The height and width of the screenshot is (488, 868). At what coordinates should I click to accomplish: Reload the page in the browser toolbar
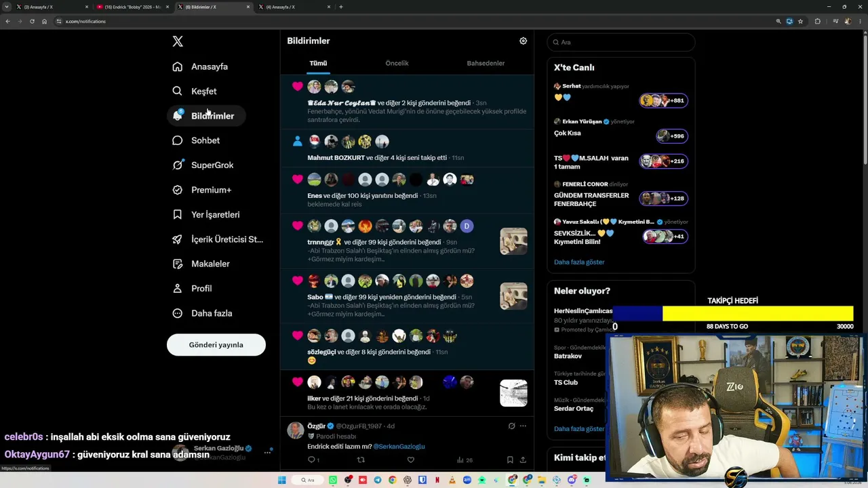[x=32, y=21]
